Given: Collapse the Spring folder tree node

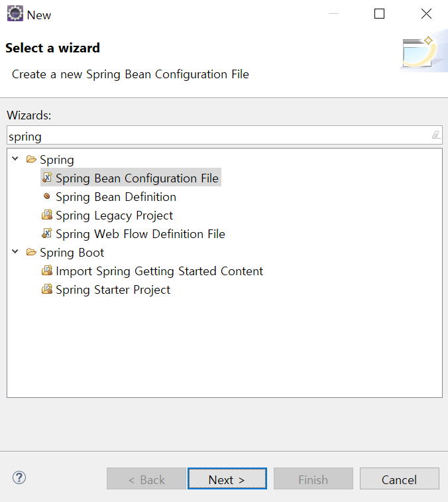Looking at the screenshot, I should (x=15, y=158).
